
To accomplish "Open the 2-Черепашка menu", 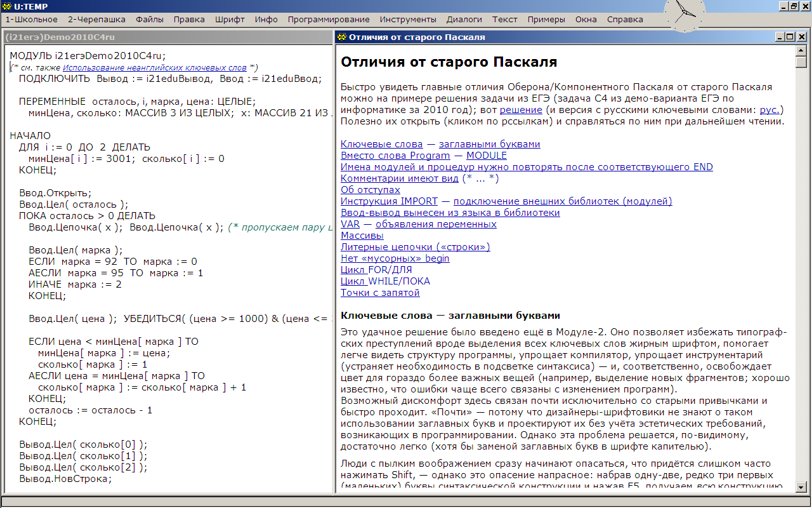I will click(x=96, y=20).
